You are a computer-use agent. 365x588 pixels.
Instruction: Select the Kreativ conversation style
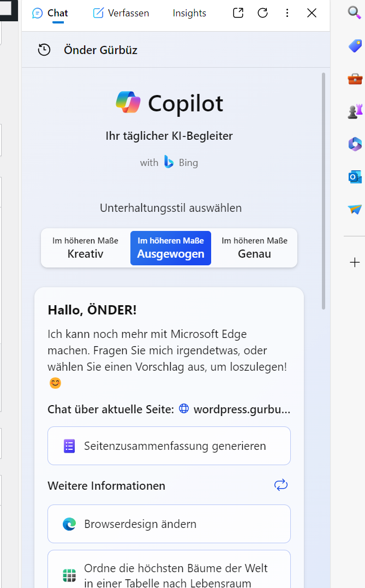86,248
